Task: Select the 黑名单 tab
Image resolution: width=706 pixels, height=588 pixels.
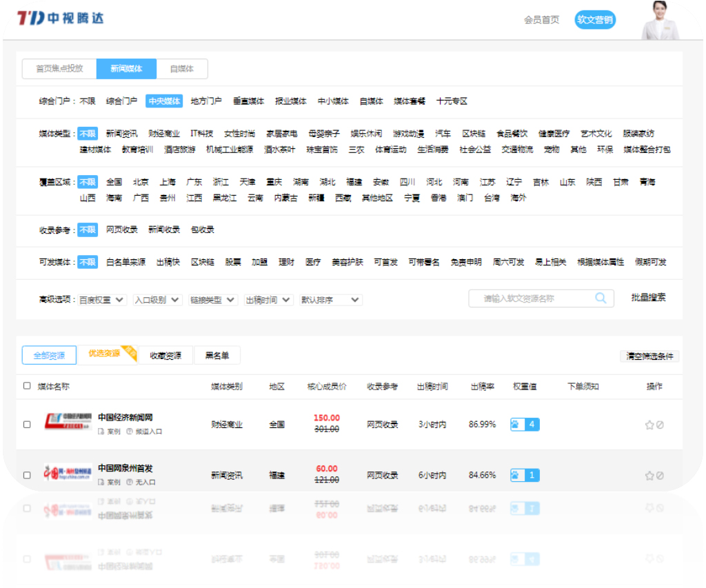Action: pyautogui.click(x=217, y=355)
